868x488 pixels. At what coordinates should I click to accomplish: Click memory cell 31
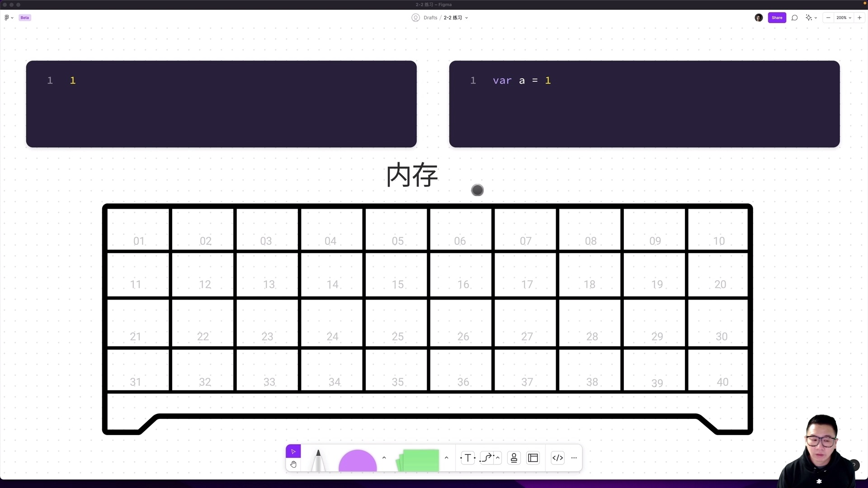tap(138, 370)
